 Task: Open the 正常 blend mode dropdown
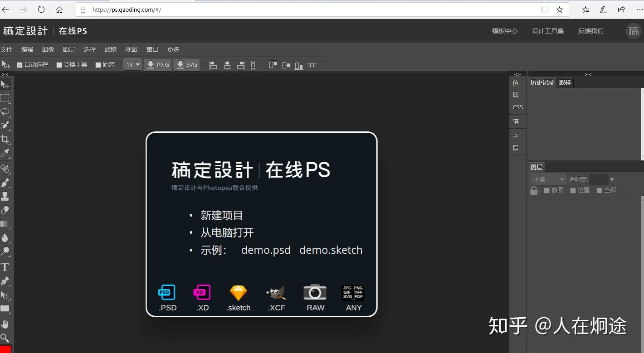tap(548, 179)
